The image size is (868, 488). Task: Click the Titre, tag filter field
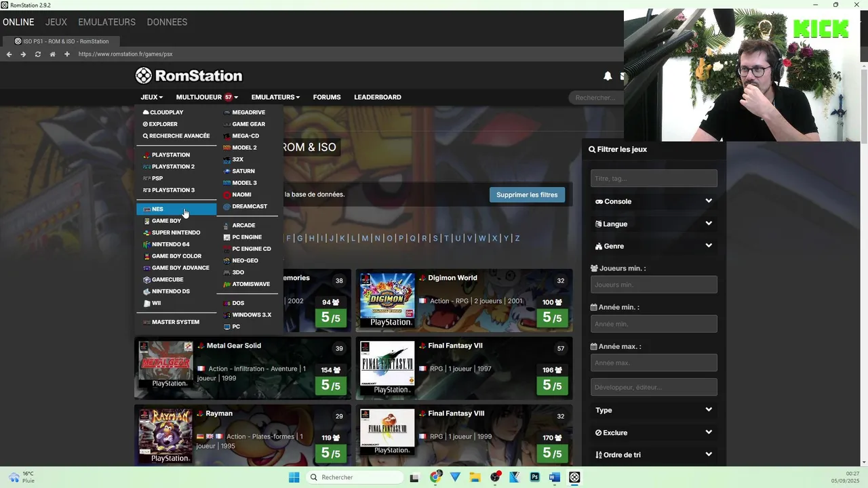[654, 178]
